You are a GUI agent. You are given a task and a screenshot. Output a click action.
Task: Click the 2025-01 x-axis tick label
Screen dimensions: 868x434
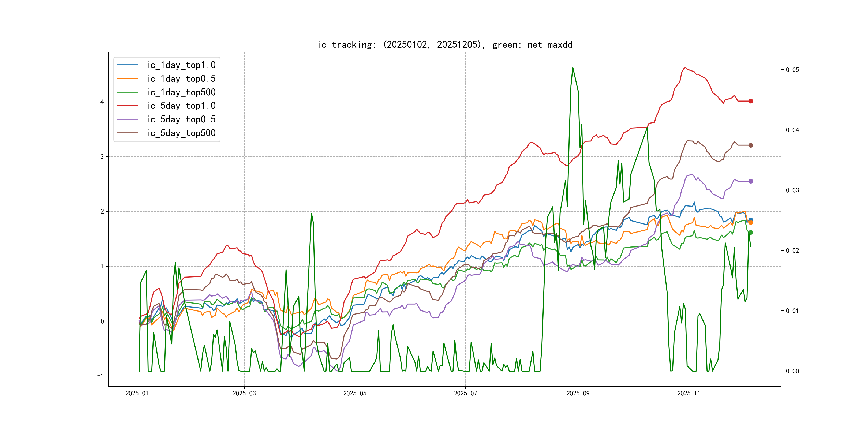coord(137,393)
